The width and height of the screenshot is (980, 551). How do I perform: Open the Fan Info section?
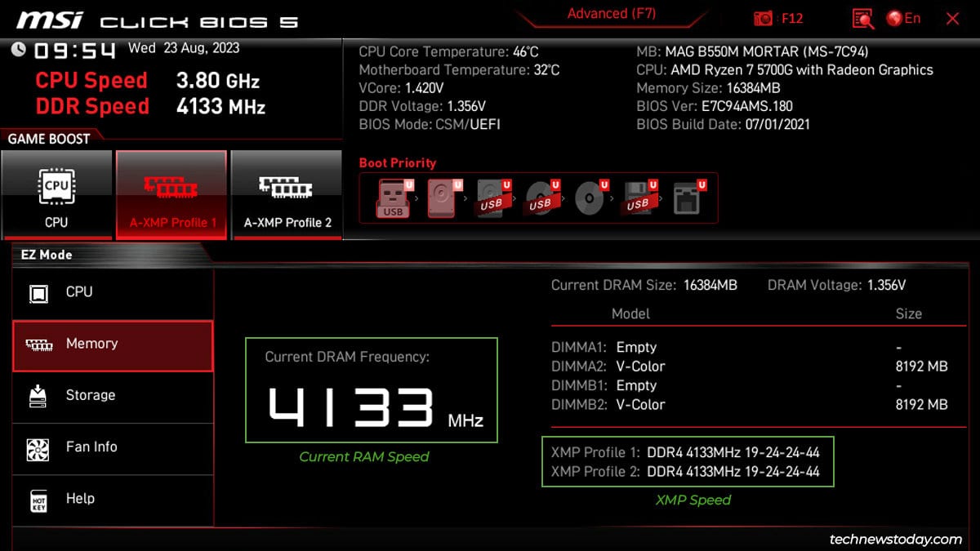point(113,448)
